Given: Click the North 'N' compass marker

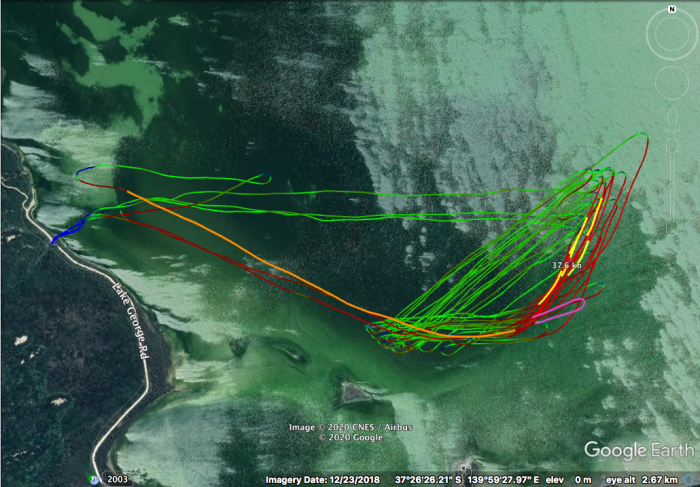Looking at the screenshot, I should click(x=672, y=9).
